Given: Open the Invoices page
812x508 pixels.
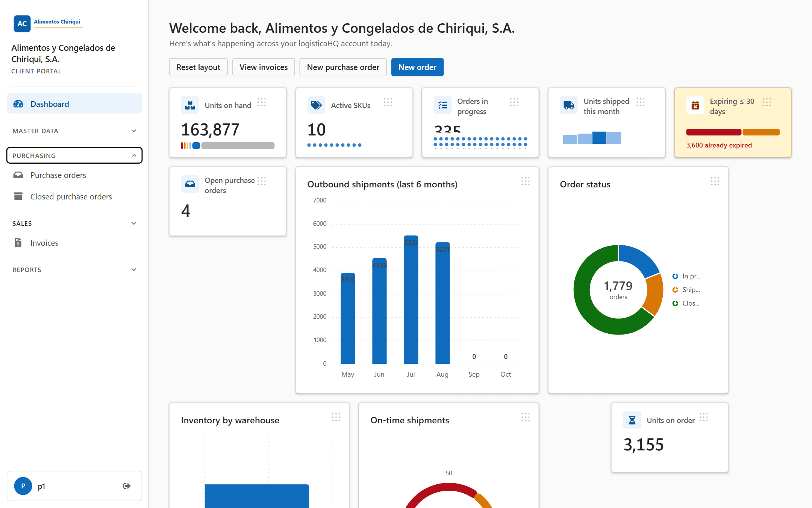Looking at the screenshot, I should pos(74,243).
